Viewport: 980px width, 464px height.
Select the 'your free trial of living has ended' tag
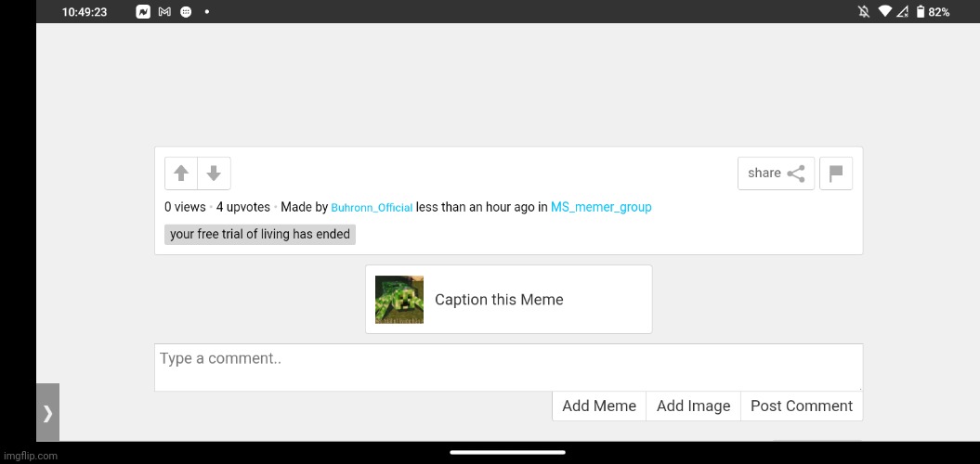pos(260,235)
